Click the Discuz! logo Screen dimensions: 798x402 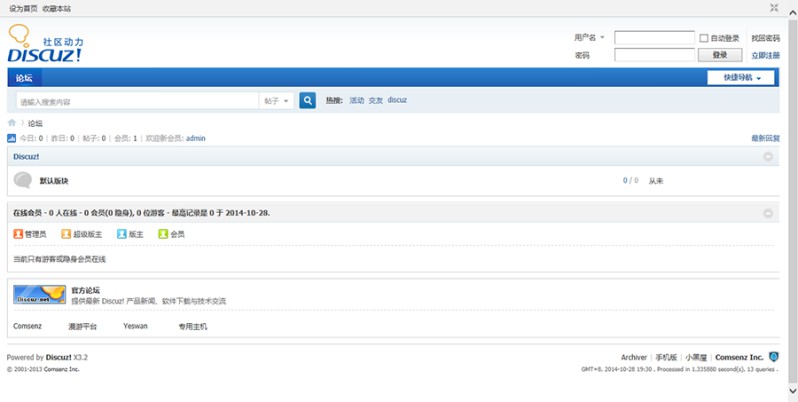[45, 45]
